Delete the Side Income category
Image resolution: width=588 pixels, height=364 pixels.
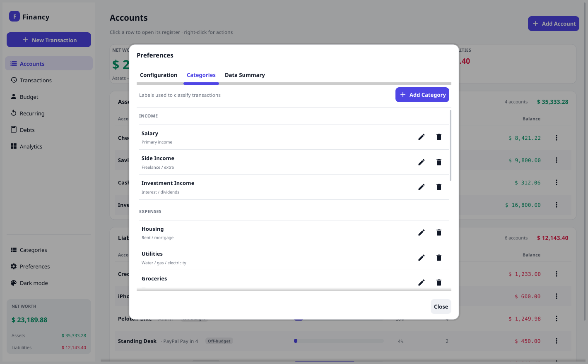pyautogui.click(x=439, y=162)
